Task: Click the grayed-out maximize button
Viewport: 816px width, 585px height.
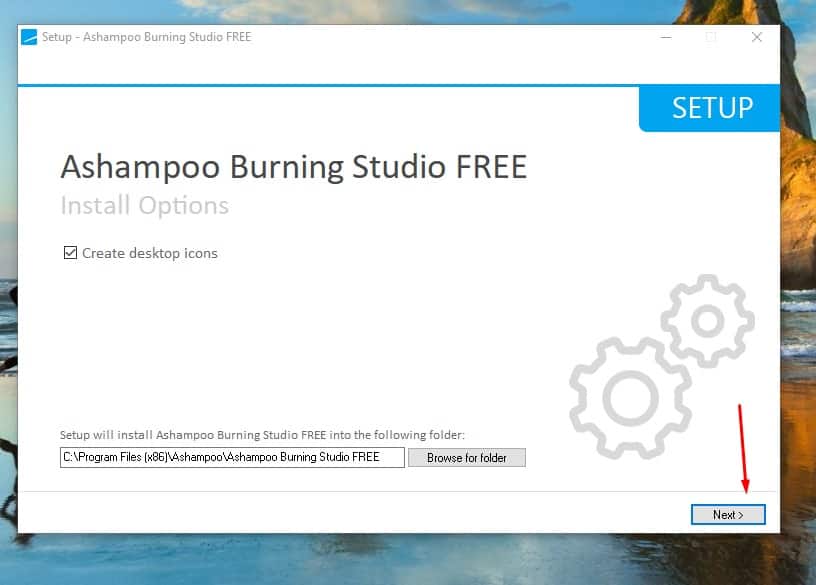Action: pyautogui.click(x=711, y=38)
